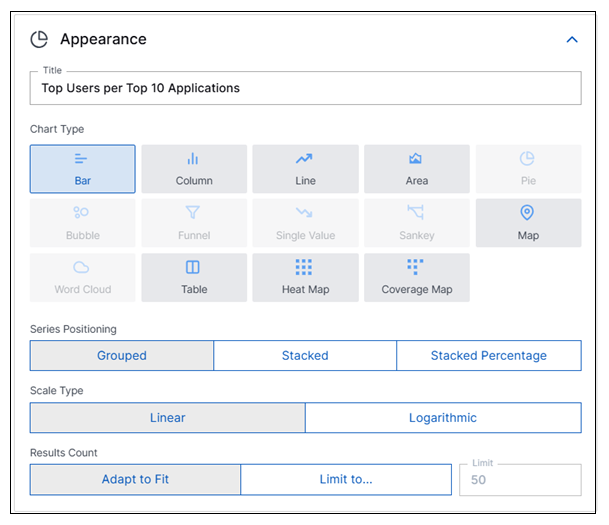The height and width of the screenshot is (525, 609).
Task: Select the Pie chart type
Action: (529, 169)
